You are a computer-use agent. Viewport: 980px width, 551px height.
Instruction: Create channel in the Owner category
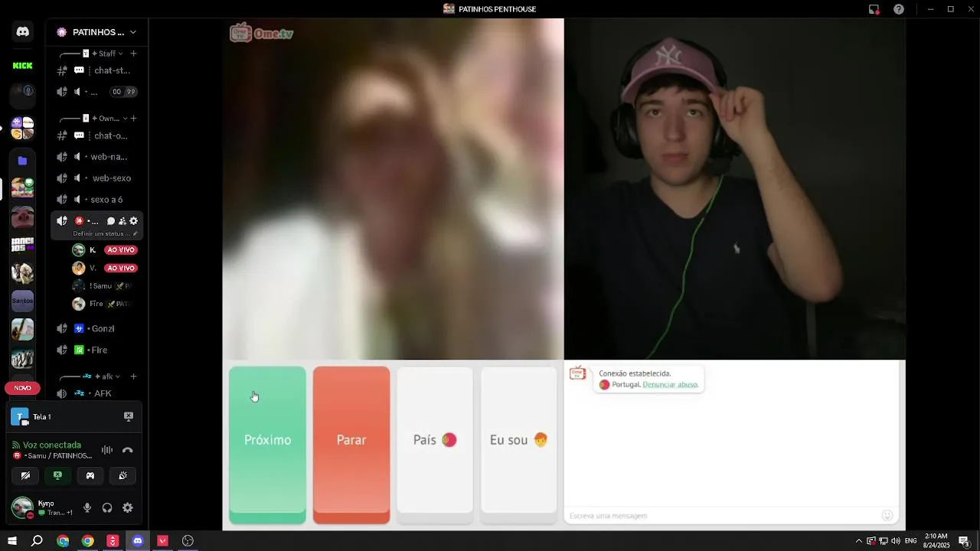(x=134, y=119)
